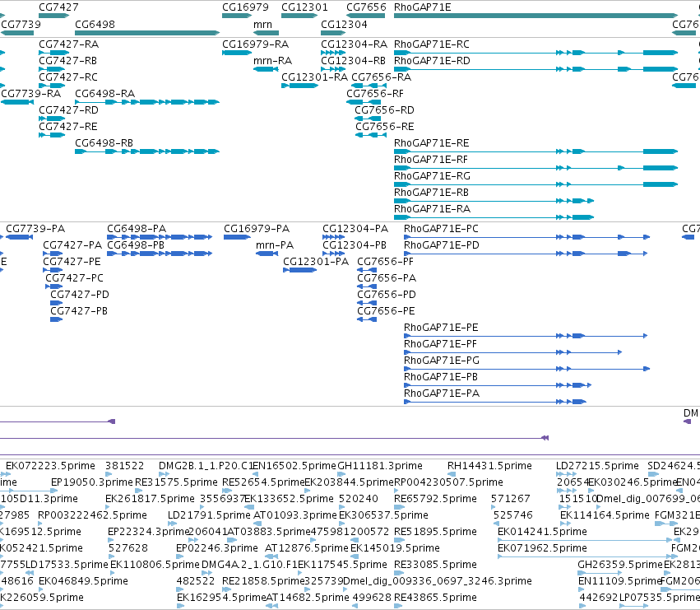Click the long RhoGAP71E gene bar
Screen dimensions: 700x610
coord(535,16)
